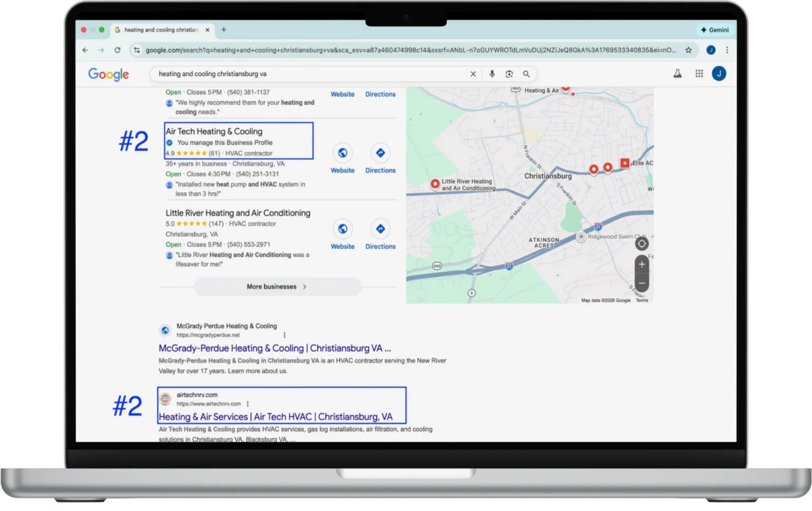Image resolution: width=812 pixels, height=511 pixels.
Task: Open Directions icon for Little River Heating
Action: tap(381, 229)
